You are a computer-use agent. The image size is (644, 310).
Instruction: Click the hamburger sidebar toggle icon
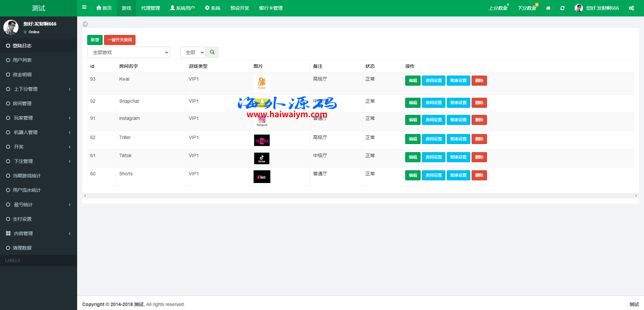pyautogui.click(x=84, y=7)
